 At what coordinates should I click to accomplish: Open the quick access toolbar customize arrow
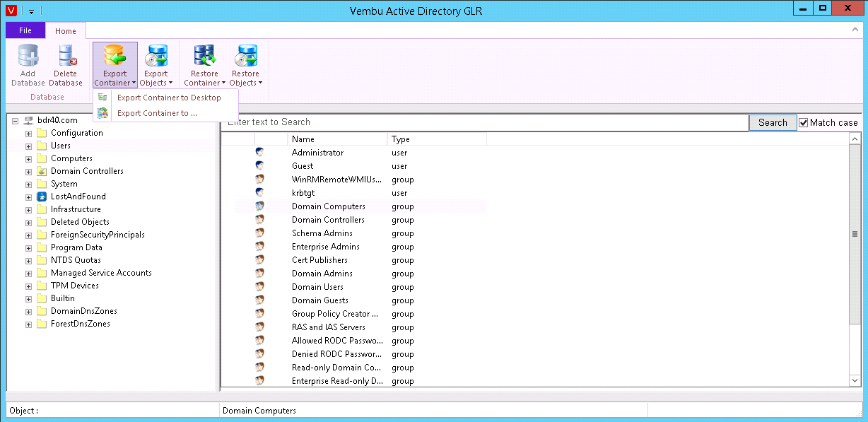pyautogui.click(x=31, y=11)
